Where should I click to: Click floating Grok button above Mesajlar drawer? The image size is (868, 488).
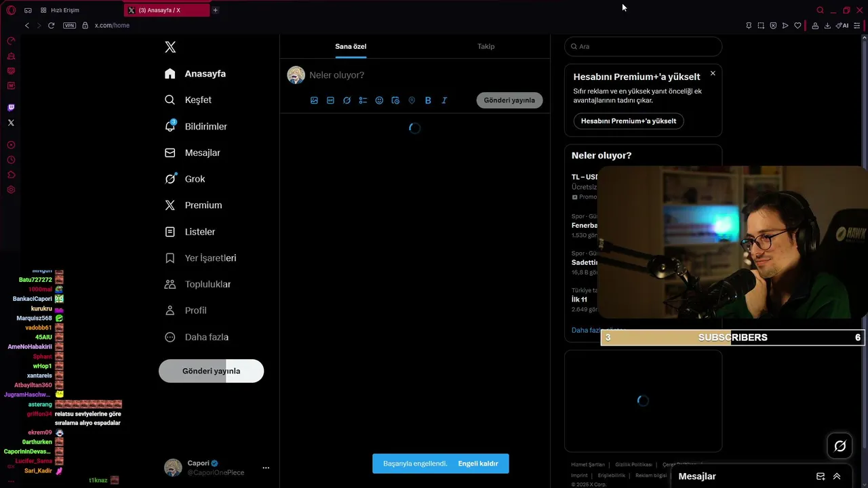[840, 446]
